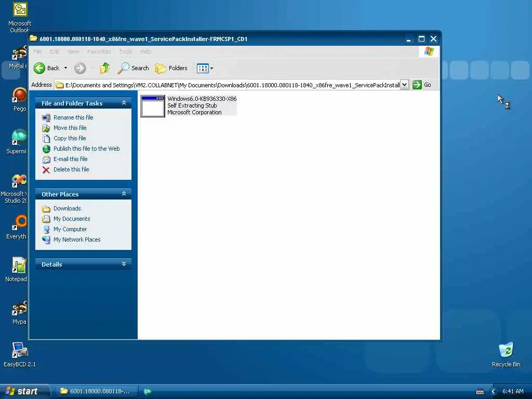Image resolution: width=532 pixels, height=399 pixels.
Task: Open the View menu
Action: tap(73, 51)
